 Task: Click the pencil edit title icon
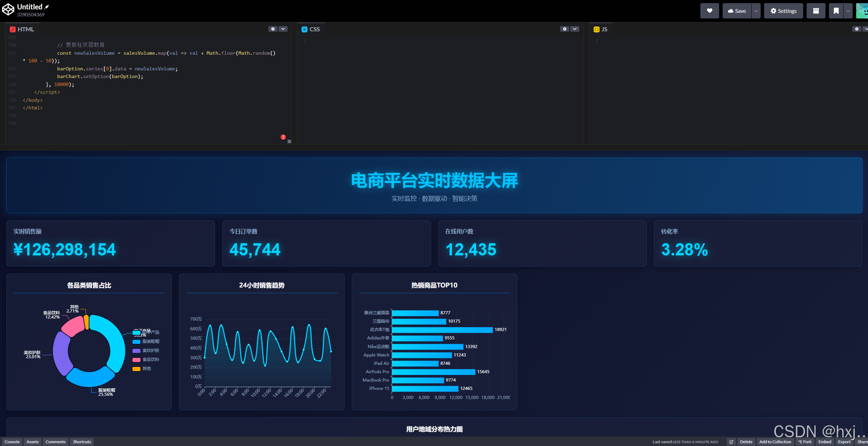[x=47, y=7]
